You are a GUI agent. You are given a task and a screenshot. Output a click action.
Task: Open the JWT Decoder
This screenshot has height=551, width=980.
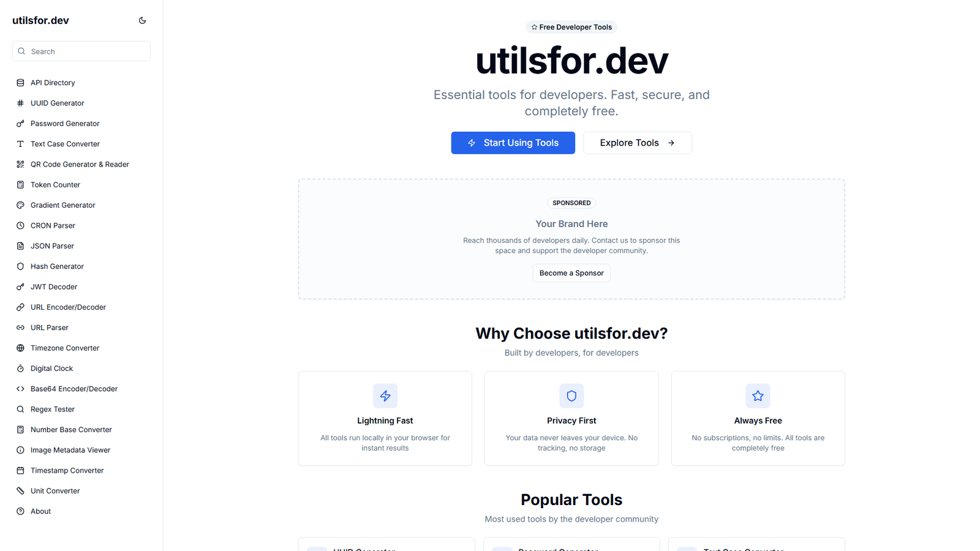(54, 287)
